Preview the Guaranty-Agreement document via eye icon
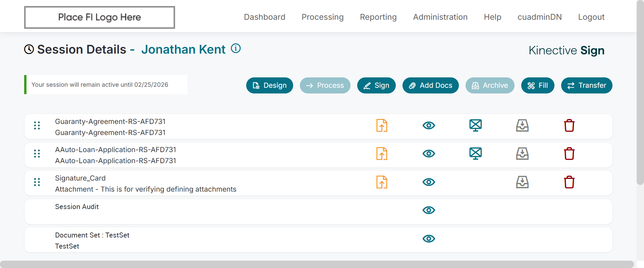 [x=429, y=126]
